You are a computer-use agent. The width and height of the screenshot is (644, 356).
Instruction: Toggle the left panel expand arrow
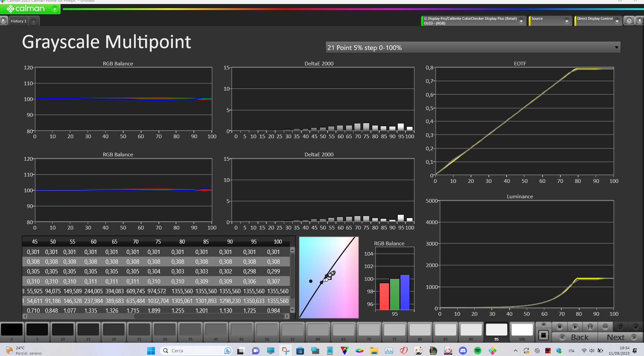tap(3, 21)
